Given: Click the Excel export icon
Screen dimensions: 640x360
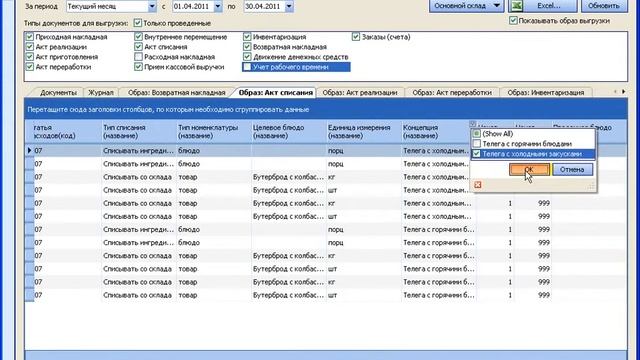Looking at the screenshot, I should point(517,6).
